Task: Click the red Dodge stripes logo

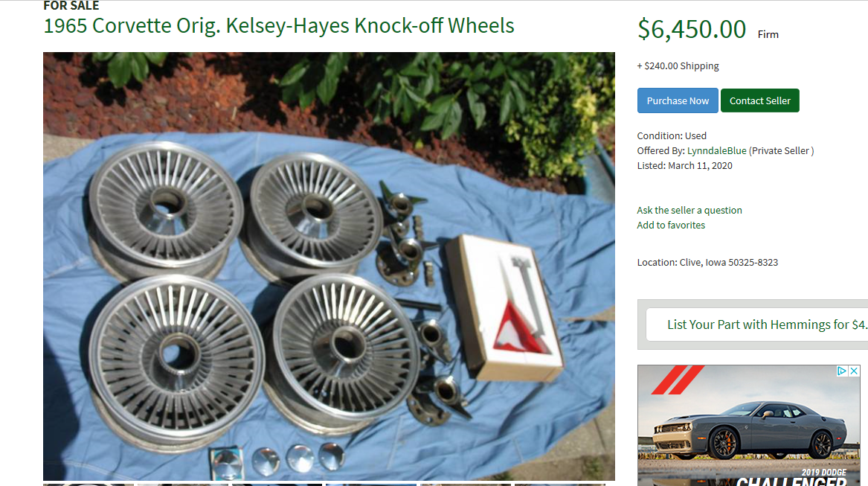Action: click(x=678, y=380)
